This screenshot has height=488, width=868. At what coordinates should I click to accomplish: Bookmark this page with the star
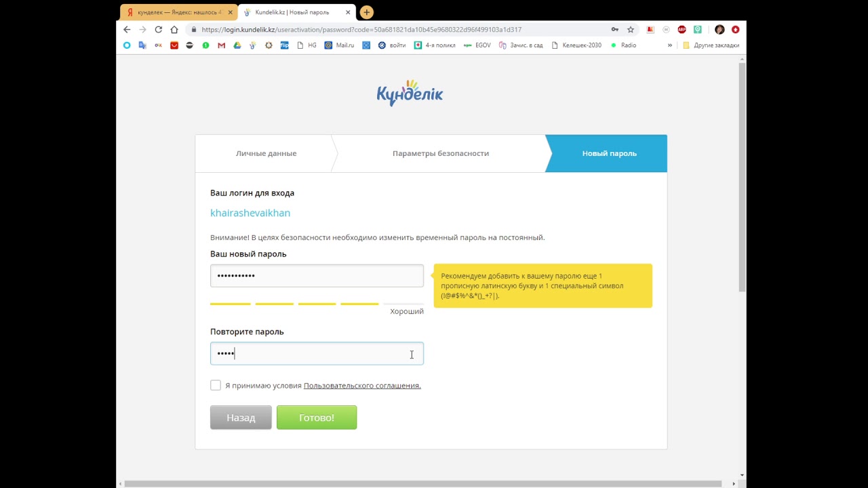point(631,30)
